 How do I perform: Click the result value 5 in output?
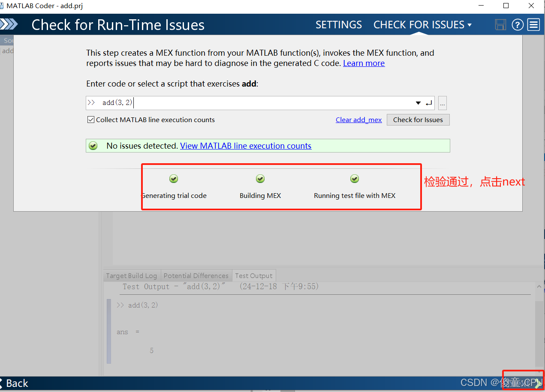click(x=152, y=351)
